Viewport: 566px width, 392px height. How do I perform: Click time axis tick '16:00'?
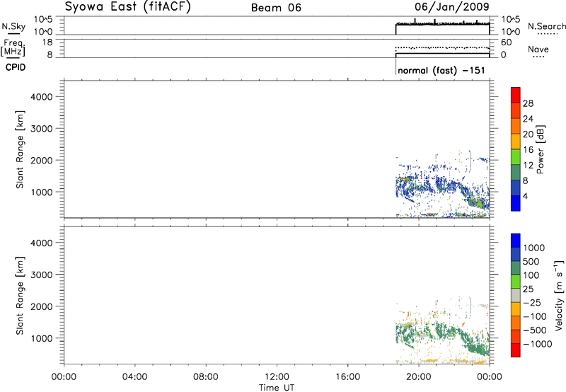pyautogui.click(x=347, y=377)
